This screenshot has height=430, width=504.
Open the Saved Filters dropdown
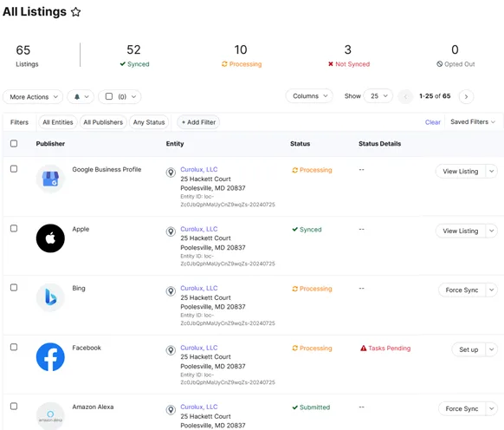[473, 121]
